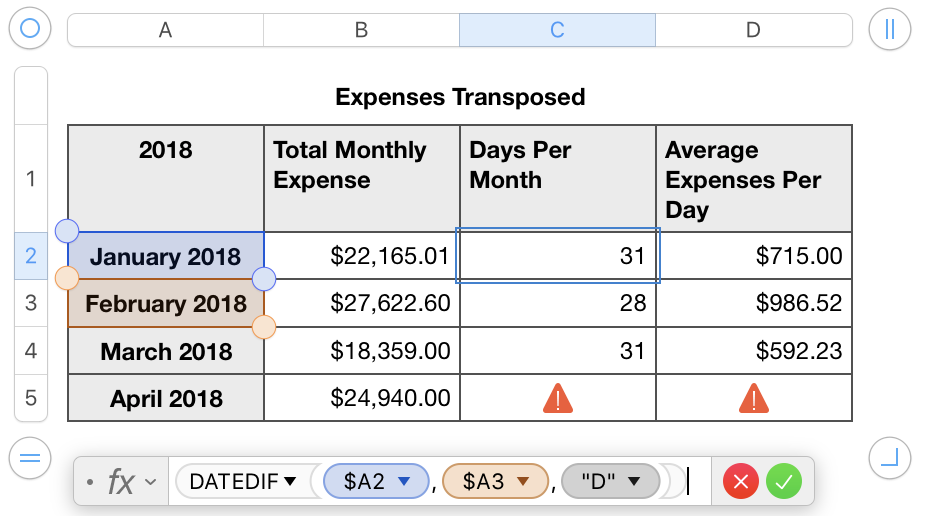Screen dimensions: 932x516
Task: Open the "D" argument token menu
Action: [633, 482]
